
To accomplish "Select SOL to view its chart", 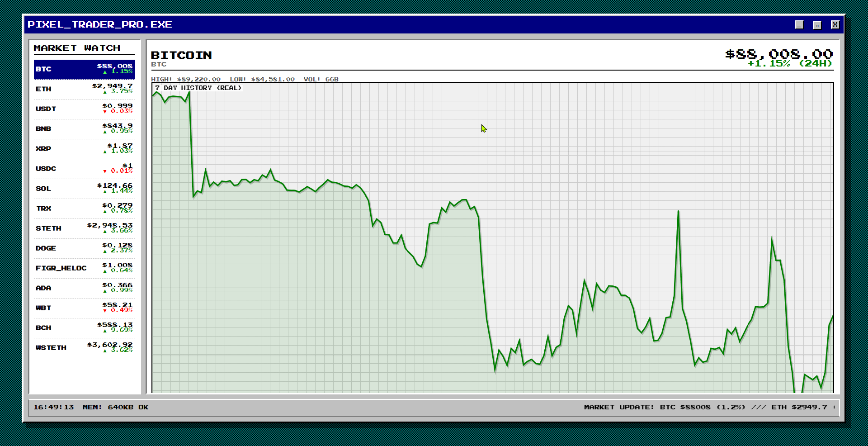I will (84, 189).
